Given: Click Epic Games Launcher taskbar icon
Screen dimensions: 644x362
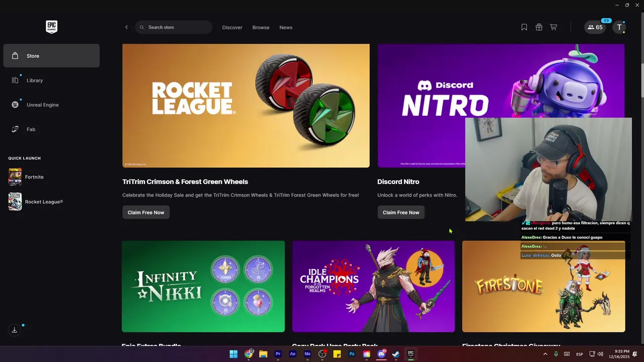Looking at the screenshot, I should [x=411, y=354].
